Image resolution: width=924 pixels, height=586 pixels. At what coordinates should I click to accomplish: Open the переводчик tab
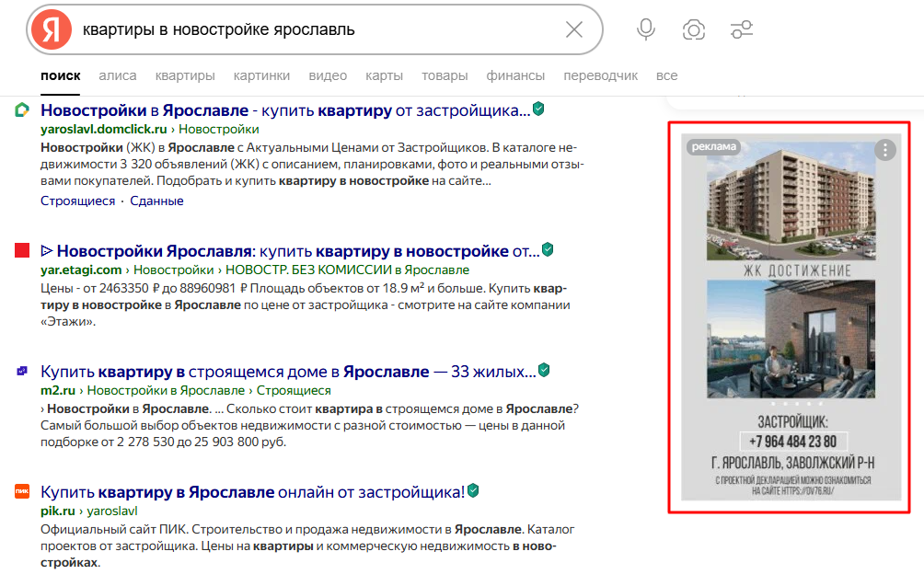tap(600, 75)
